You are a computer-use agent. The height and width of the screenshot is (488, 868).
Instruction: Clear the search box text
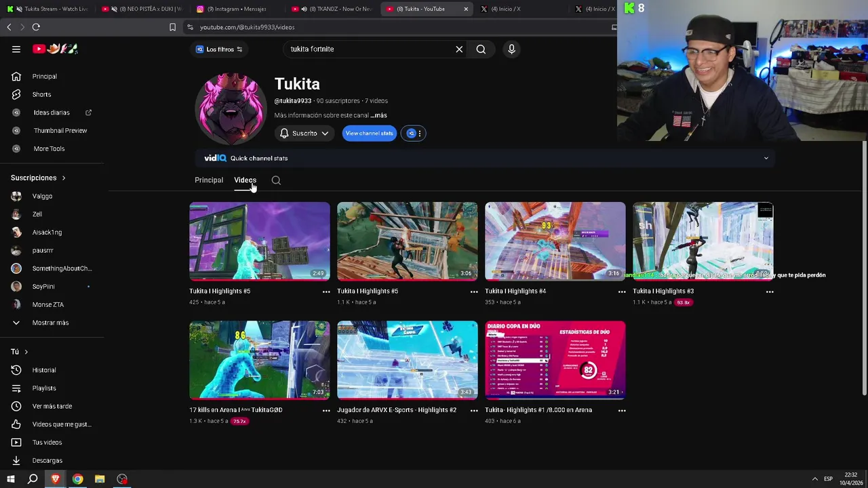459,49
